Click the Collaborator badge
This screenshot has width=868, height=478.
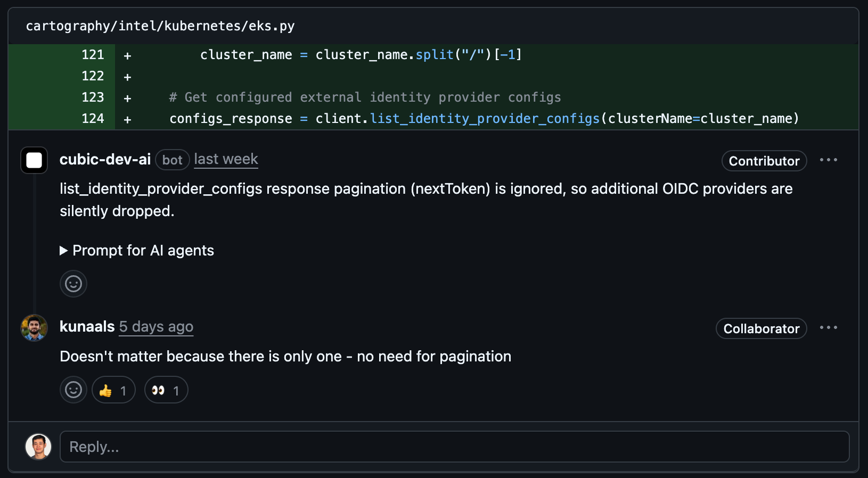click(x=761, y=328)
